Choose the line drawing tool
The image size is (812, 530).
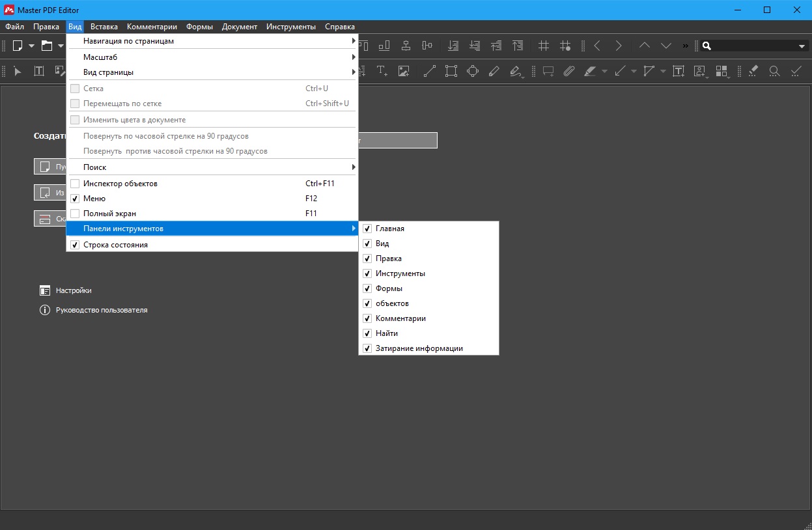tap(429, 71)
